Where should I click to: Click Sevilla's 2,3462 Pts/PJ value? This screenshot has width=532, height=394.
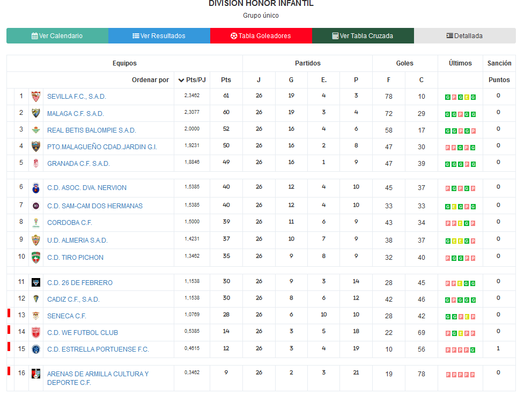(191, 96)
